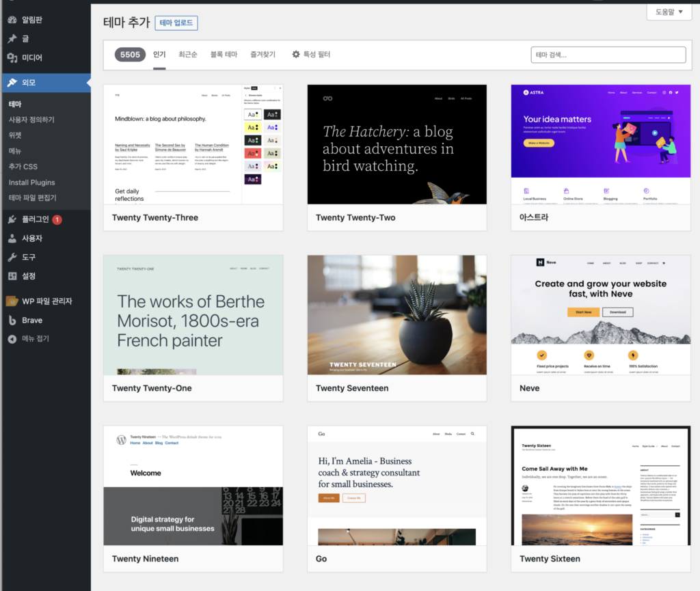Image resolution: width=700 pixels, height=591 pixels.
Task: Select the Twenty Nineteen theme thumbnail
Action: click(193, 485)
